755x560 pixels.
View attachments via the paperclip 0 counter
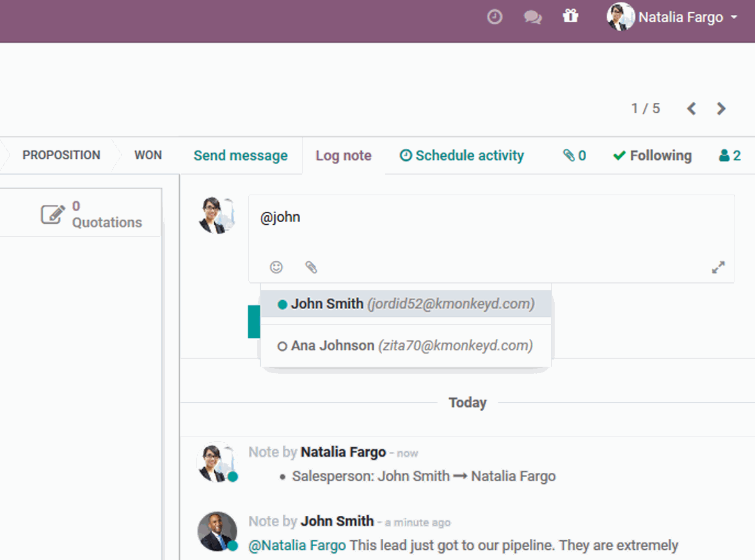(575, 155)
